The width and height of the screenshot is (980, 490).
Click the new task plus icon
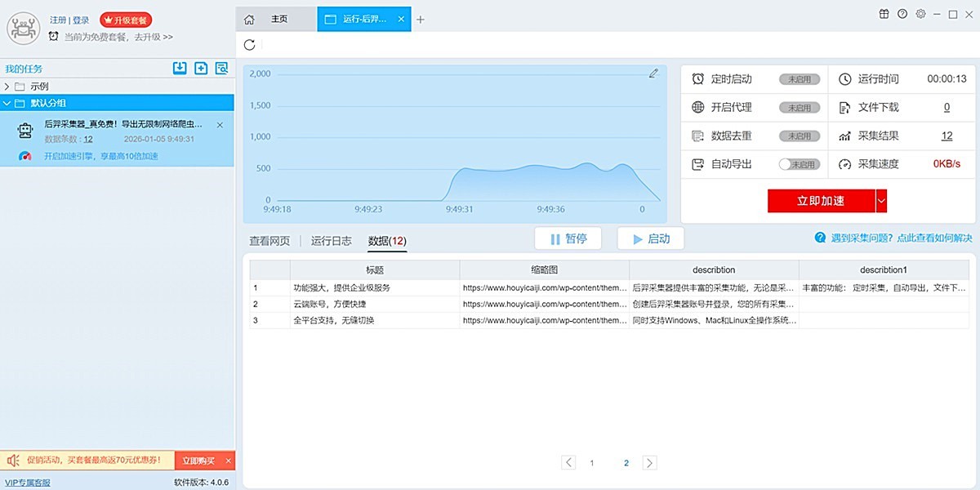pyautogui.click(x=201, y=69)
